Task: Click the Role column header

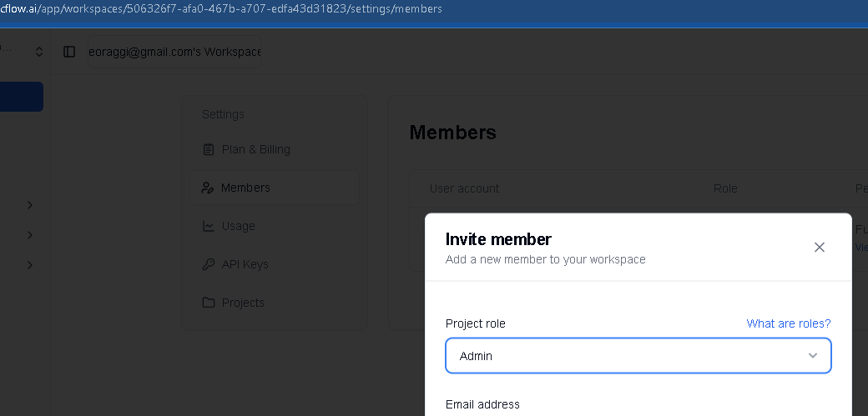Action: click(724, 188)
